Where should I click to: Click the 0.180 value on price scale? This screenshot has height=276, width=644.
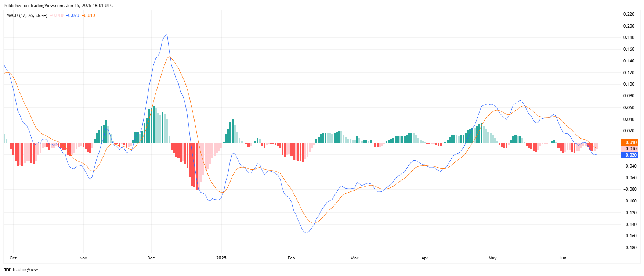tap(629, 37)
